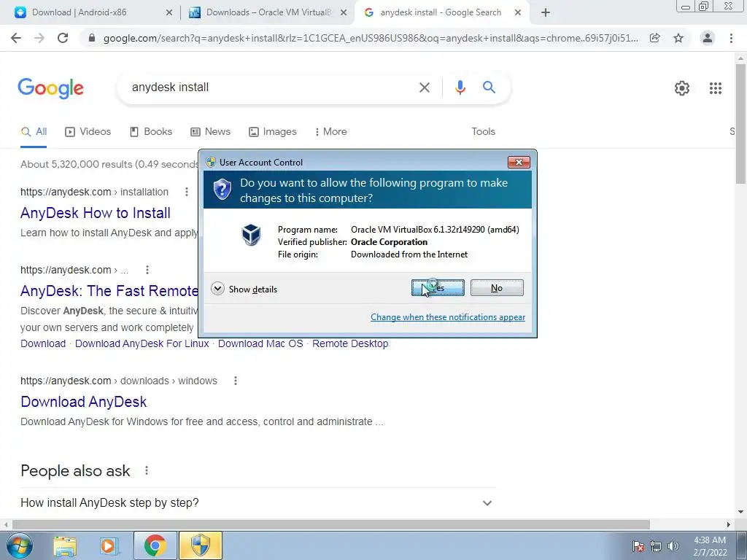Expand How install AnyDesk step by step
The image size is (747, 560).
[258, 503]
